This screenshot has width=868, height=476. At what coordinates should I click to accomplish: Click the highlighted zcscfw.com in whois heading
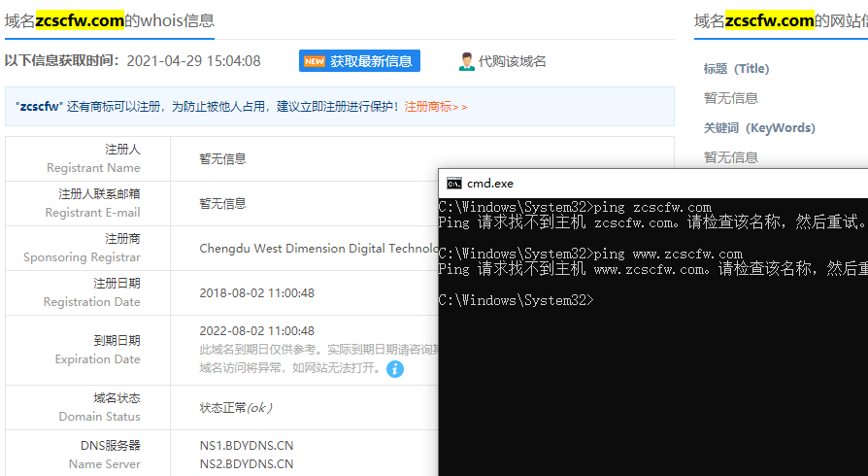[80, 20]
